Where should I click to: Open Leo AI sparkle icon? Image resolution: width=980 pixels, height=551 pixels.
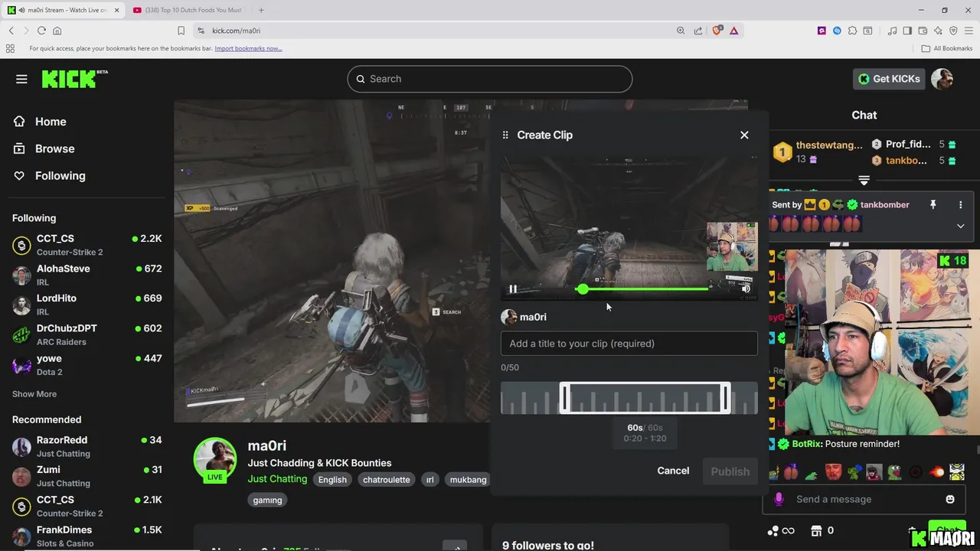(x=938, y=31)
